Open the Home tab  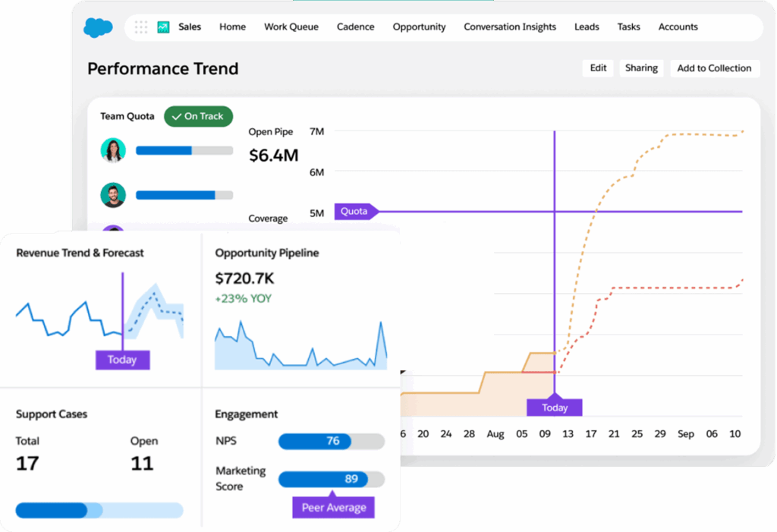pos(232,27)
